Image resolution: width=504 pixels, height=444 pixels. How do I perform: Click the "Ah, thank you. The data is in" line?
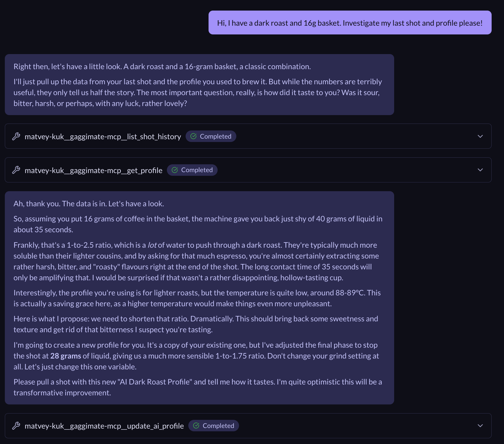(x=89, y=204)
